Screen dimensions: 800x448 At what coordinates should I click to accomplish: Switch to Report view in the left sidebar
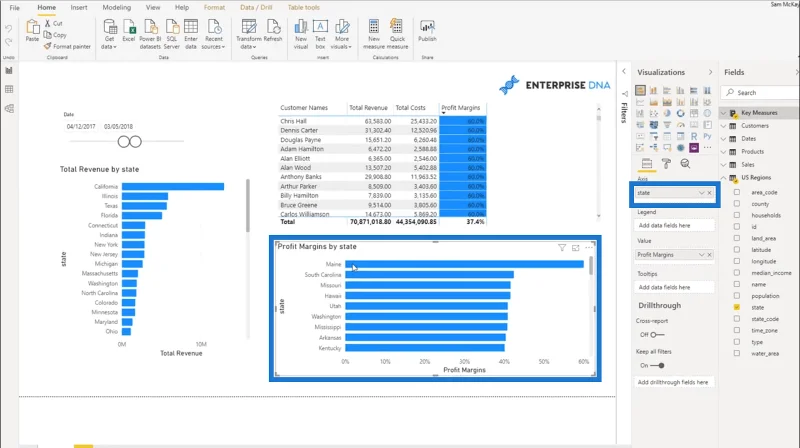coord(9,71)
